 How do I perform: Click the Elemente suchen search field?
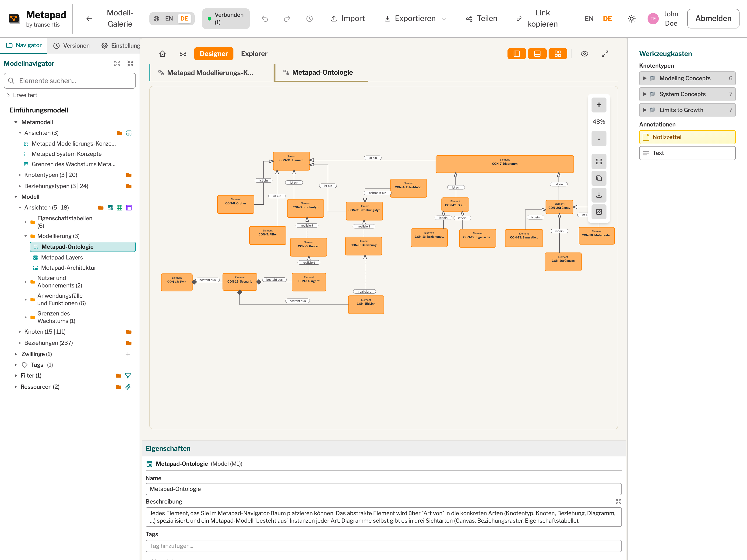[70, 81]
